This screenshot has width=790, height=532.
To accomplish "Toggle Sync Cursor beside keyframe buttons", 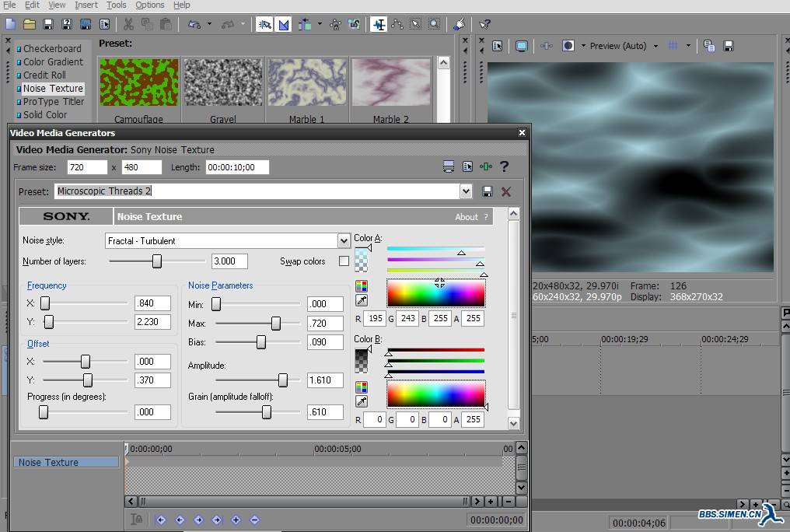I will click(x=136, y=519).
